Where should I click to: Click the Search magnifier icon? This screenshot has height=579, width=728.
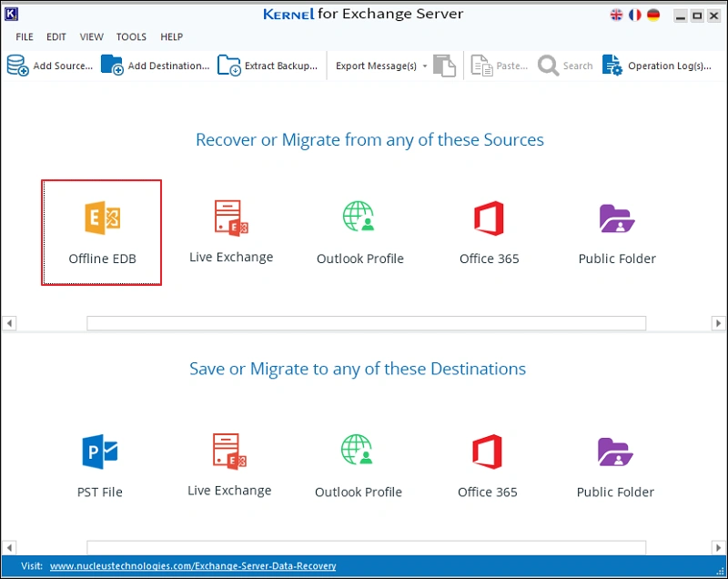[x=549, y=66]
